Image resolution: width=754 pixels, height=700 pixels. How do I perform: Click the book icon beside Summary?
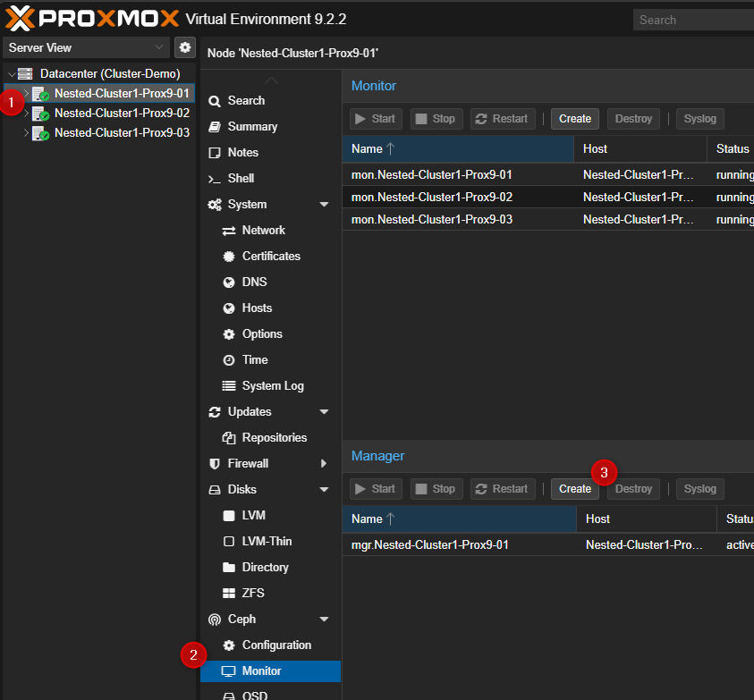pos(215,127)
